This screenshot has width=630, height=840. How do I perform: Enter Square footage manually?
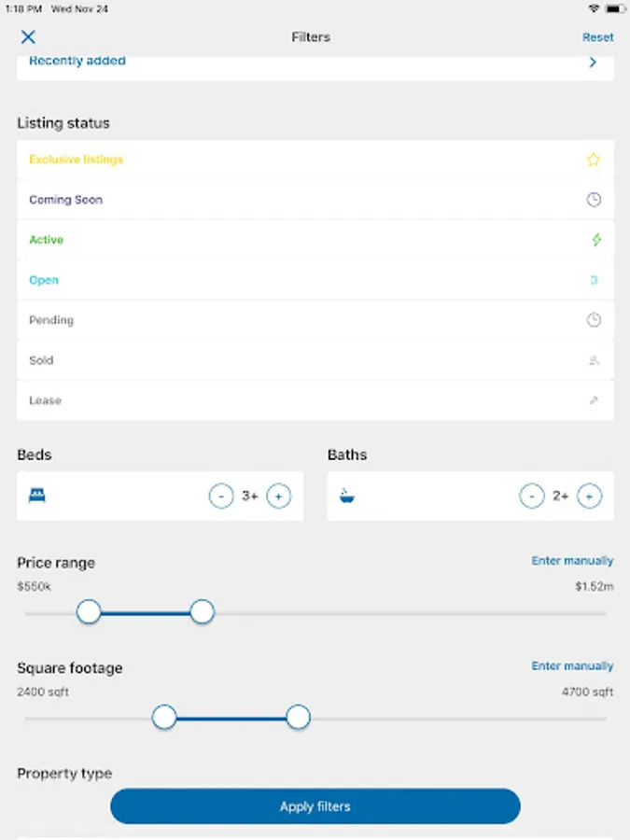pyautogui.click(x=572, y=666)
